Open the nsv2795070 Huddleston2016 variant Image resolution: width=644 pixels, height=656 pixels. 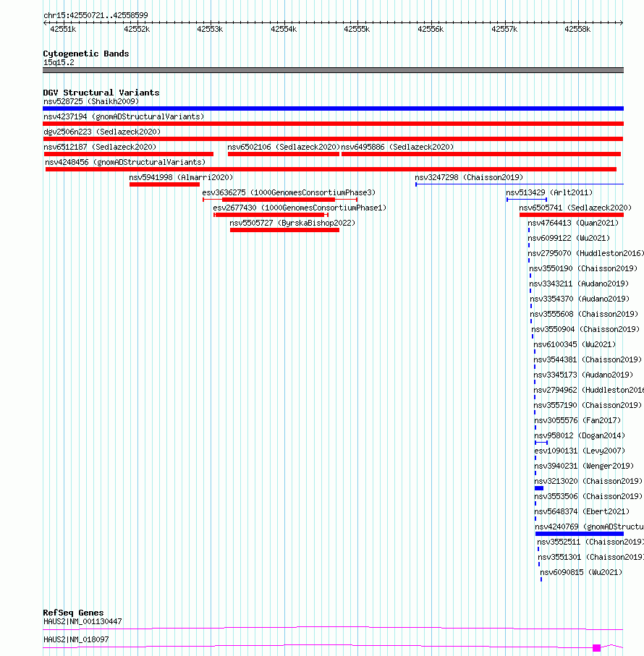click(x=586, y=254)
